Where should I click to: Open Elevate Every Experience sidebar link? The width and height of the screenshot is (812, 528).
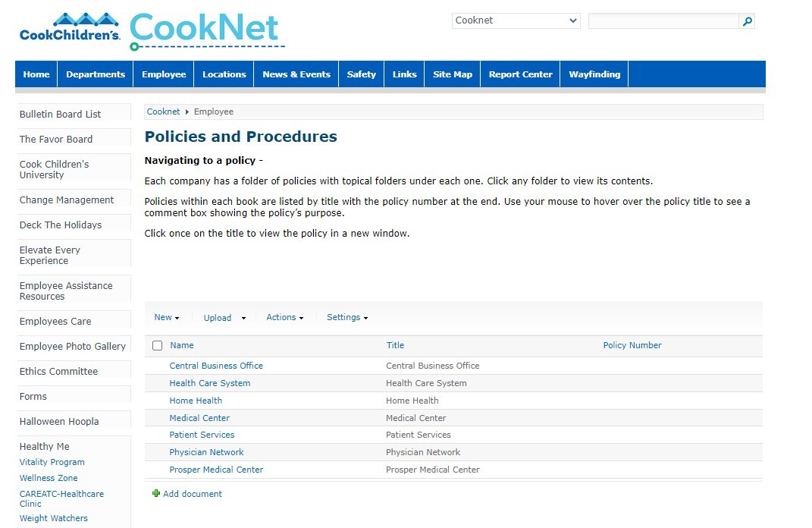point(50,256)
